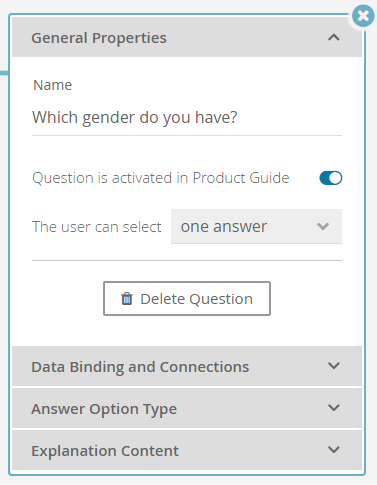
Task: Click the Name field label
Action: coord(53,85)
